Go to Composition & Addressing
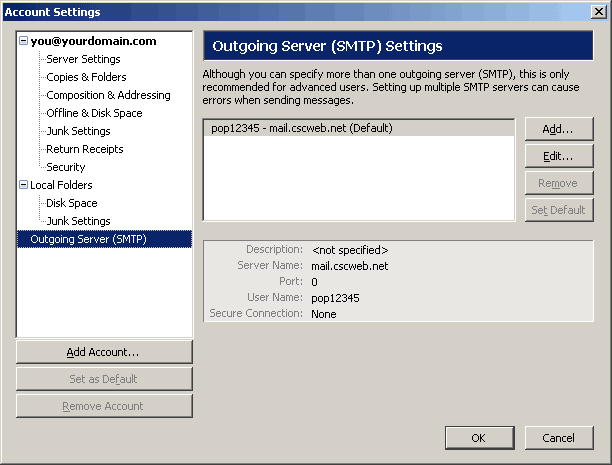 [x=108, y=95]
